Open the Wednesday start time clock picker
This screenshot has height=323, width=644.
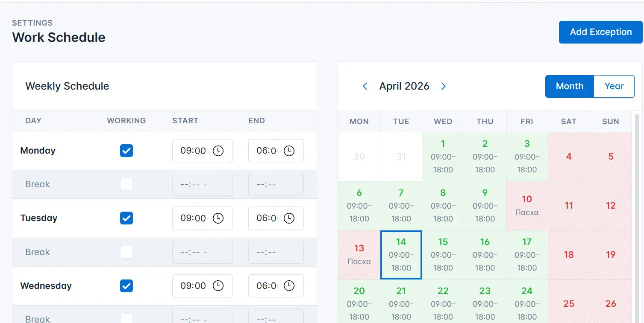click(x=218, y=286)
